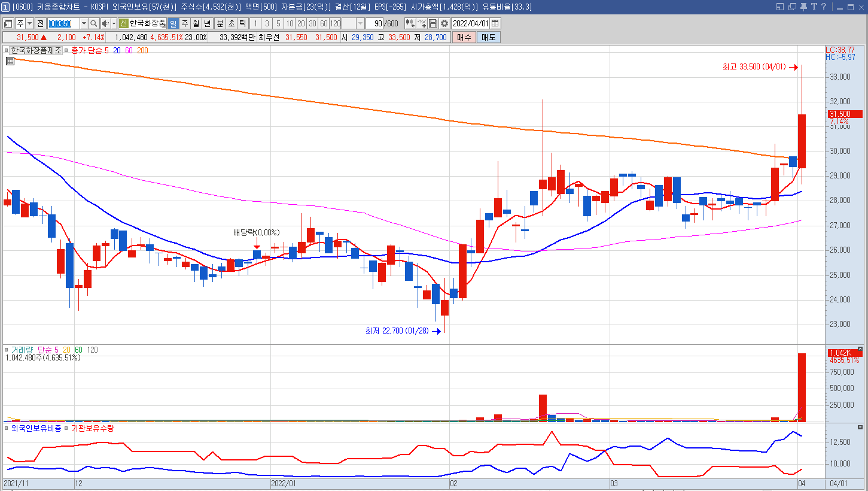
Task: Click the 5-period average legend number
Action: 106,50
